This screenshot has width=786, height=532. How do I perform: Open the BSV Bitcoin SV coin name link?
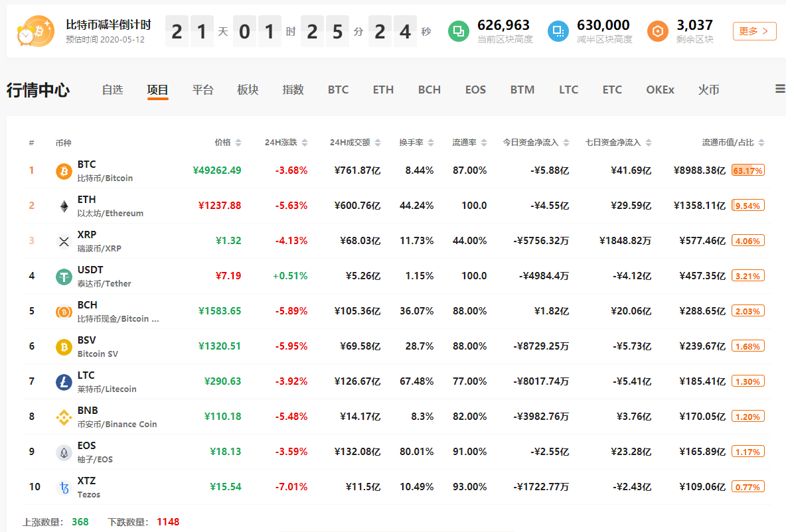coord(98,346)
